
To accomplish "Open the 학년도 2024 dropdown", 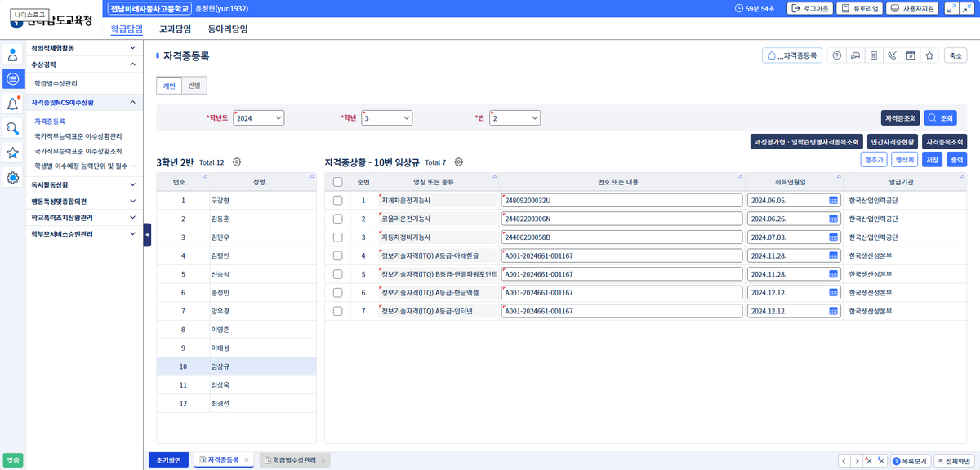I will coord(259,118).
